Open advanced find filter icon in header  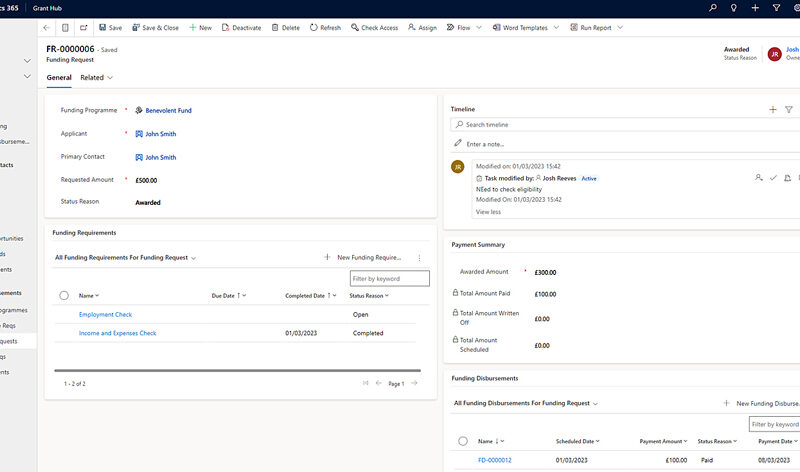776,8
